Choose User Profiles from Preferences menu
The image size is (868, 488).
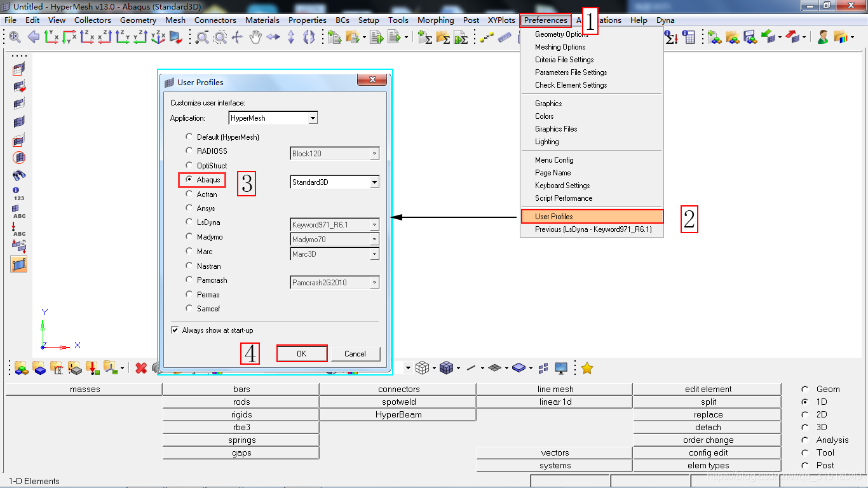tap(592, 217)
